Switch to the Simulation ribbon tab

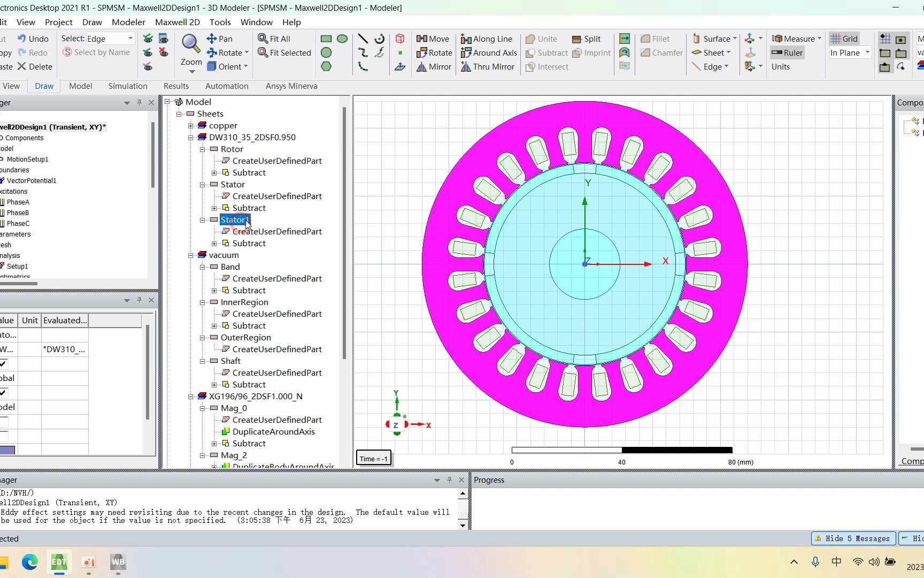(128, 86)
